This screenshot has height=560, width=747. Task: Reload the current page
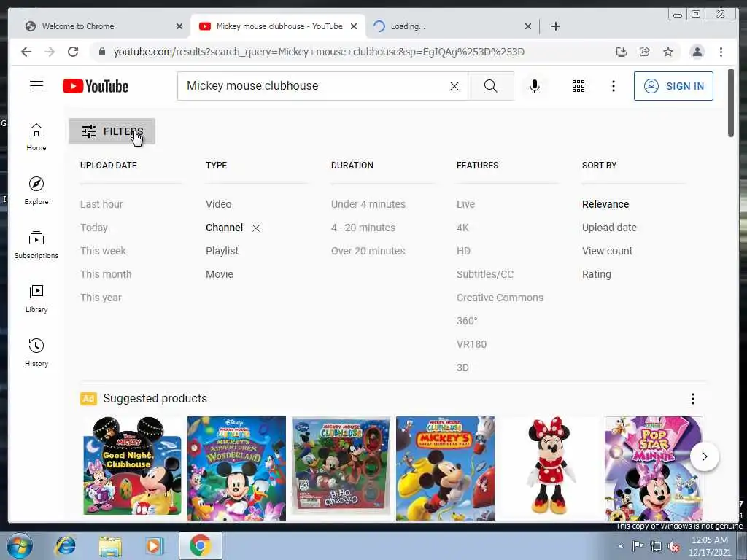73,52
